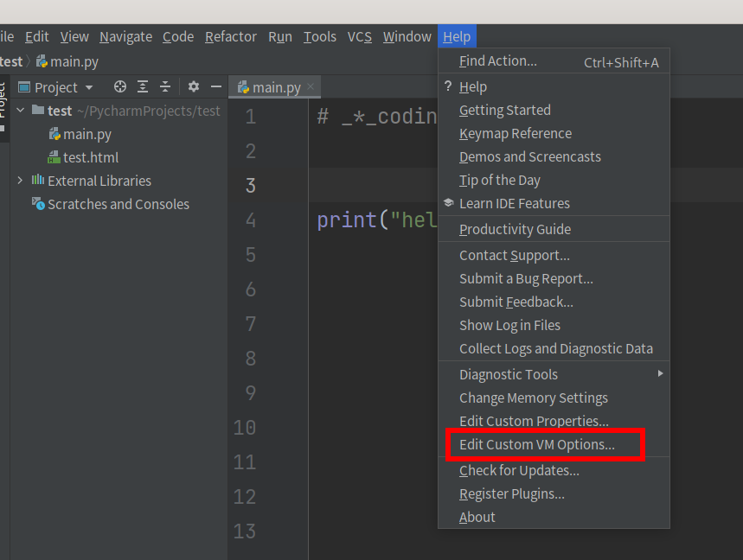Open the Window menu
The width and height of the screenshot is (743, 560).
pyautogui.click(x=407, y=36)
